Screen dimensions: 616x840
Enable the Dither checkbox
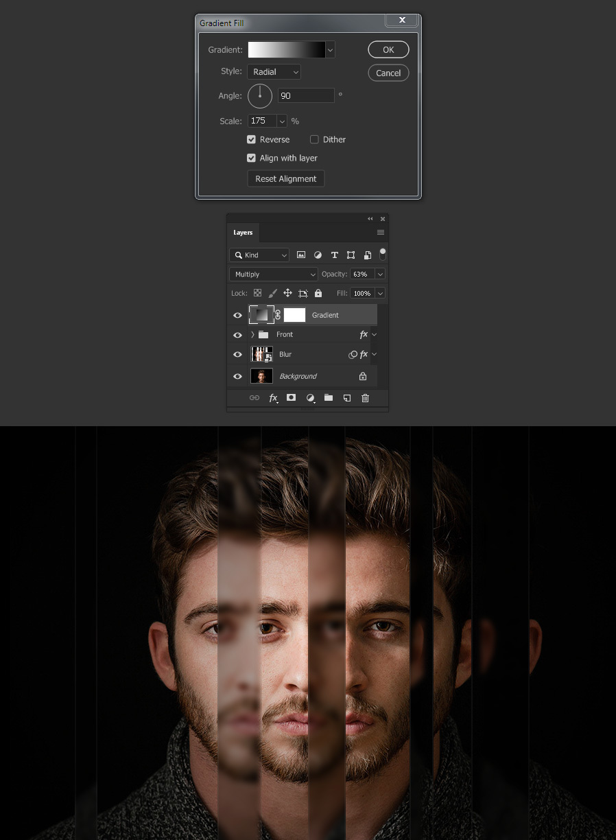(314, 139)
